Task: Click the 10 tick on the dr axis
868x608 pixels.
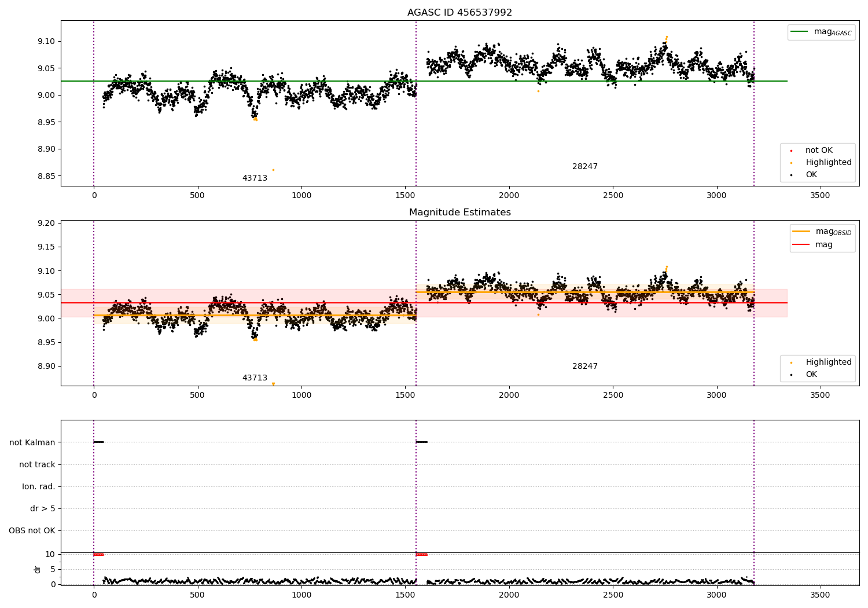Action: click(x=50, y=555)
